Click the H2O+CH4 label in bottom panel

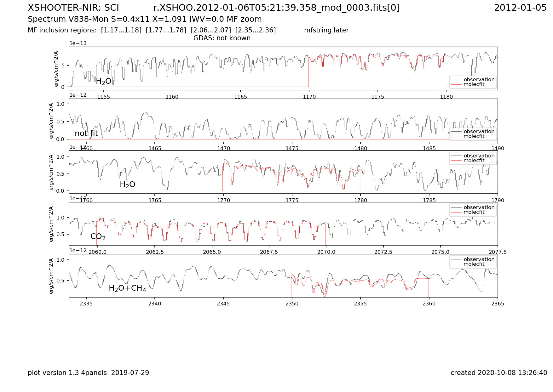[127, 288]
